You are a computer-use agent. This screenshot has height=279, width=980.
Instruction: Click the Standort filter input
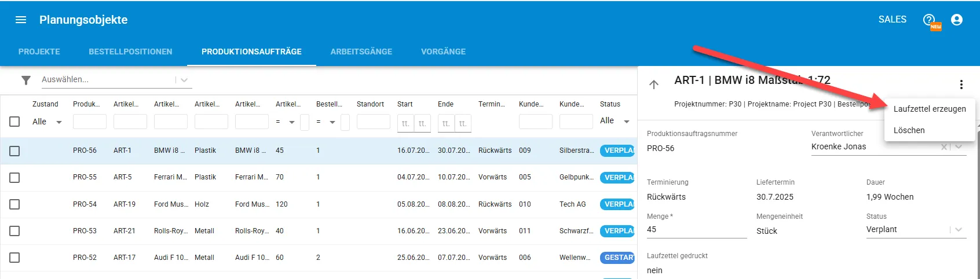tap(374, 122)
